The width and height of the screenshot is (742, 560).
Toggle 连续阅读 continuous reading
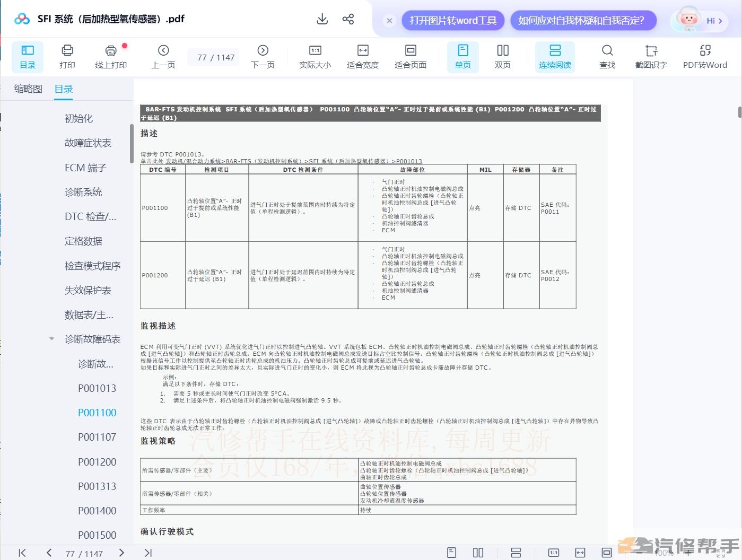pos(555,57)
